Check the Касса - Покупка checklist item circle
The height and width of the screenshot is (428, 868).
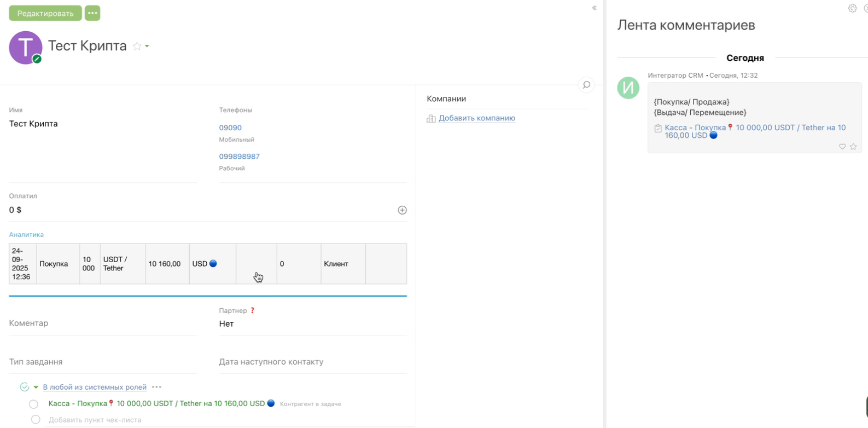click(33, 404)
